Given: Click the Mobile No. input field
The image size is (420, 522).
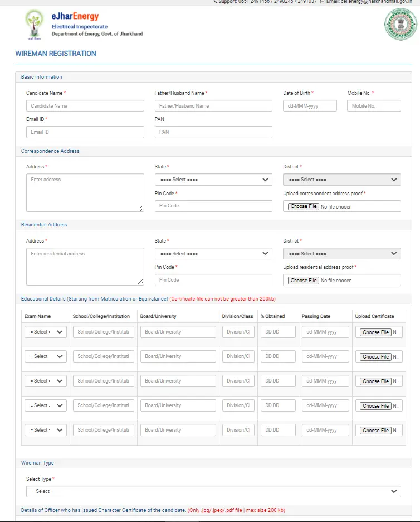Looking at the screenshot, I should point(374,106).
